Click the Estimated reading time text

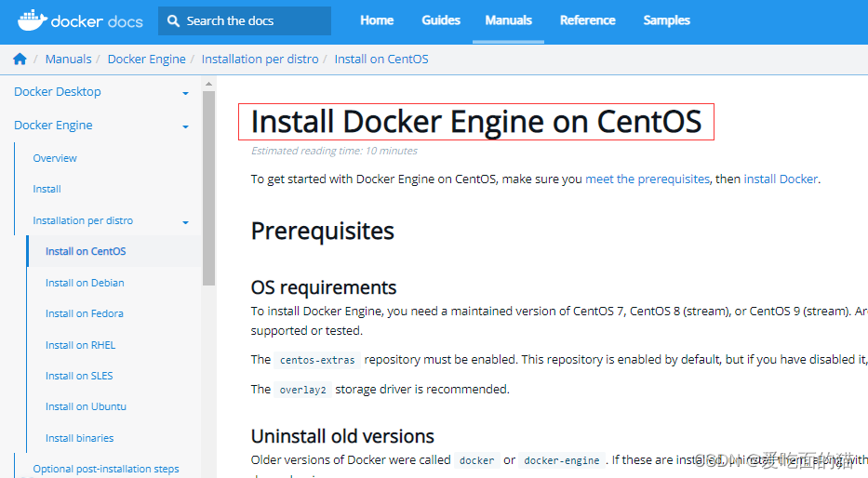pyautogui.click(x=334, y=151)
